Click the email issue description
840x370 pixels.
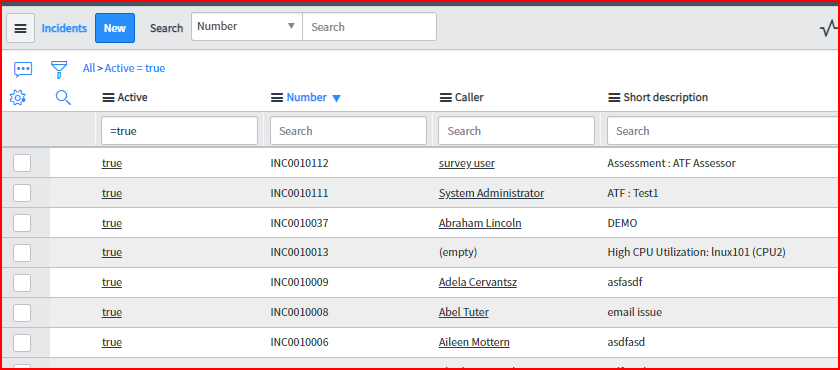click(x=635, y=312)
